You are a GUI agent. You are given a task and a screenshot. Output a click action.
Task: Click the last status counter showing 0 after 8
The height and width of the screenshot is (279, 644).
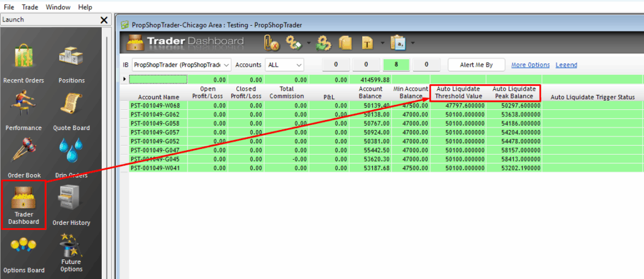(426, 65)
